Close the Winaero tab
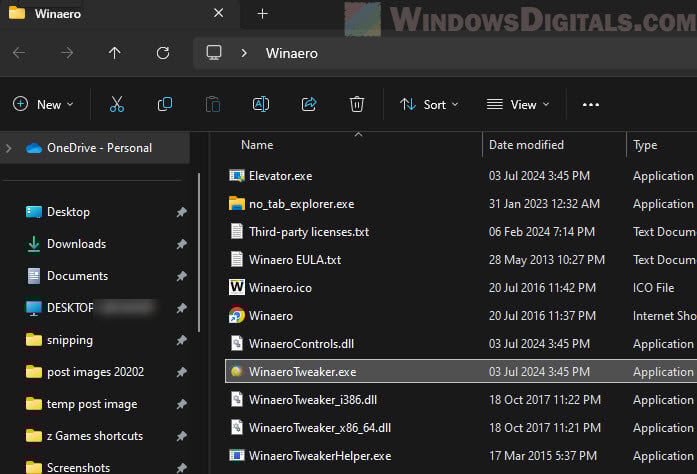The width and height of the screenshot is (697, 474). click(x=218, y=13)
